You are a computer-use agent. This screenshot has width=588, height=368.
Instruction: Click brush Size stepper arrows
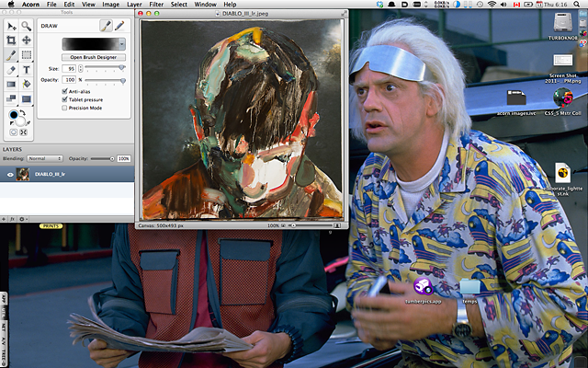80,69
